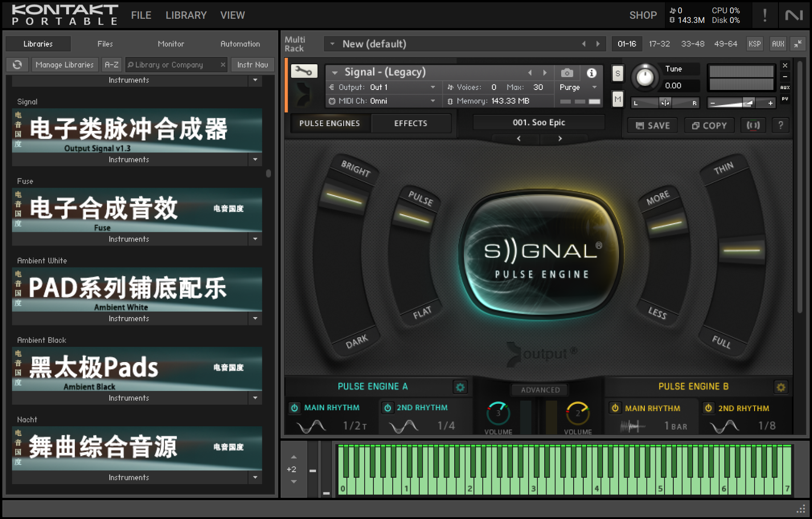This screenshot has width=812, height=519.
Task: Click the MIDI learn (( )) icon
Action: 753,125
